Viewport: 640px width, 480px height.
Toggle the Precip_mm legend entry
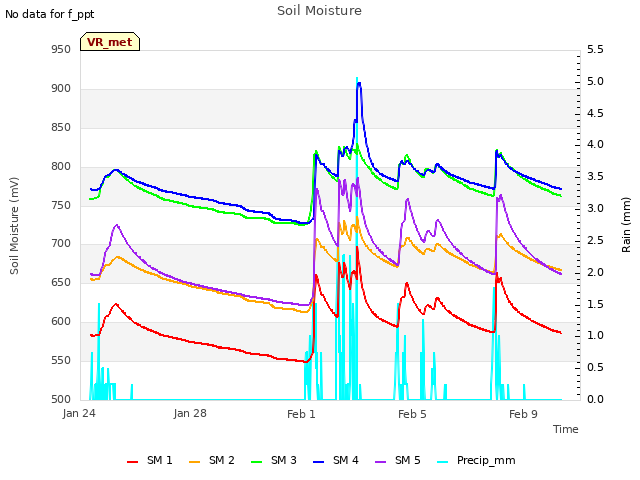476,460
